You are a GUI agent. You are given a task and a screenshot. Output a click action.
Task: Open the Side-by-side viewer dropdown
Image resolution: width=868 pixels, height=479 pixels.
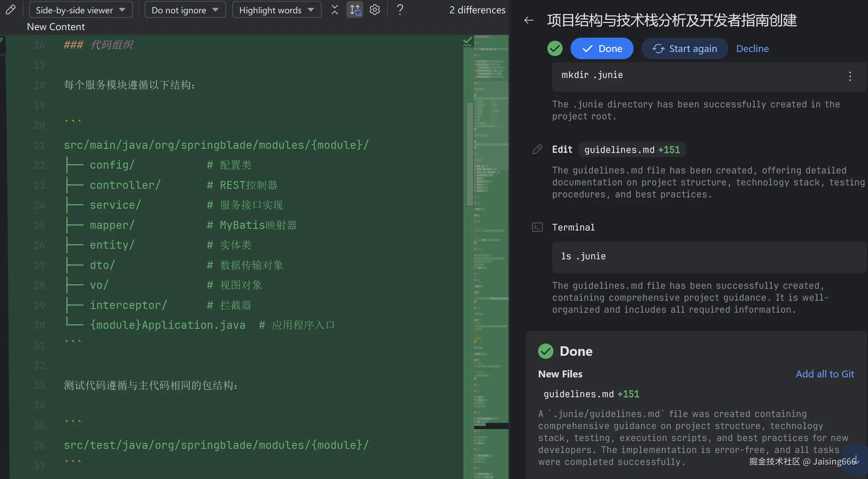pos(81,10)
